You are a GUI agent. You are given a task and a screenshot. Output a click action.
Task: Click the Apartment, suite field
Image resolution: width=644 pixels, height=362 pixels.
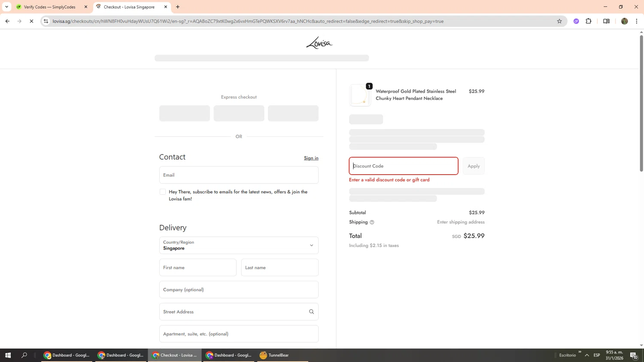(239, 334)
